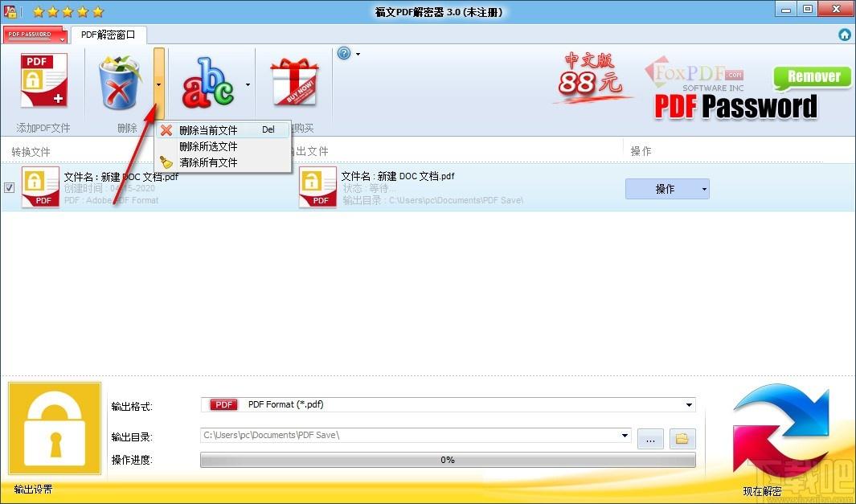Expand the PDF Password button dropdown arrow
The image size is (856, 504).
(62, 39)
